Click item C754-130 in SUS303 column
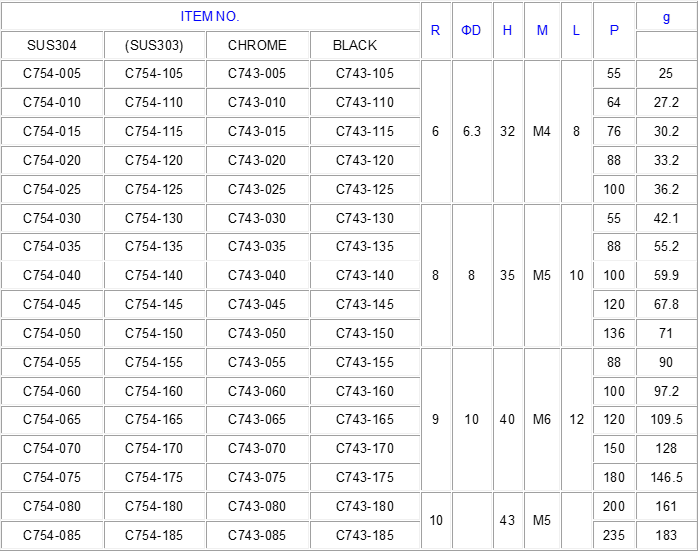Screen dimensions: 698x553 [154, 219]
